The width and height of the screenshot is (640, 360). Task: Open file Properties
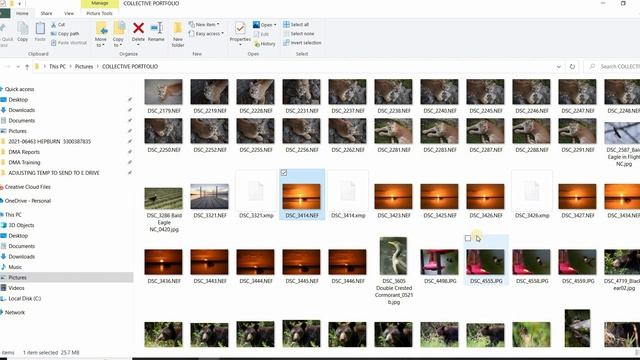[x=240, y=33]
